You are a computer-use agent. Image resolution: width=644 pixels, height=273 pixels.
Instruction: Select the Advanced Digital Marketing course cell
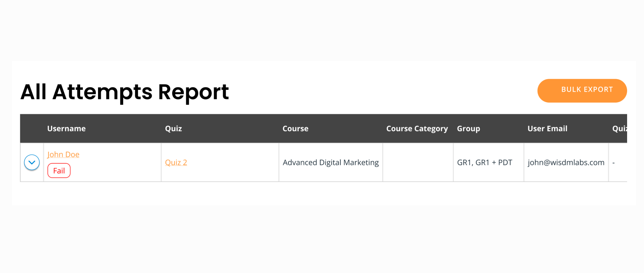click(330, 162)
